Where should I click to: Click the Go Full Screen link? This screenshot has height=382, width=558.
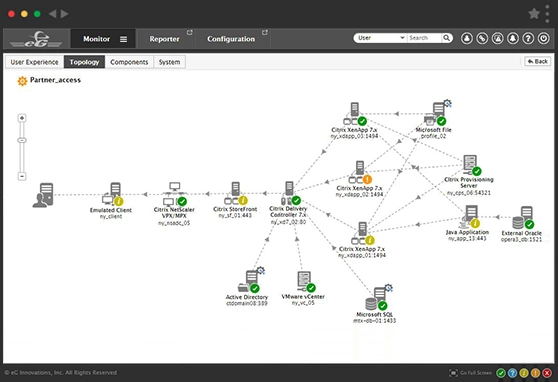470,373
